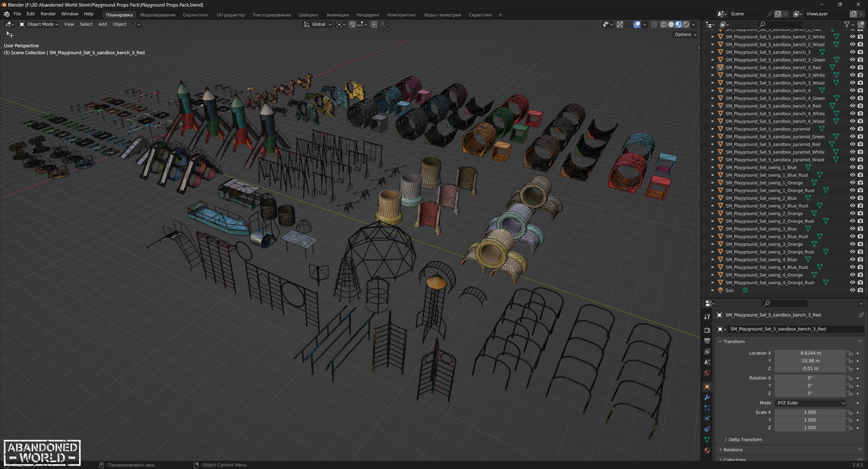Click the new collection icon in outliner
The image size is (868, 469).
click(861, 24)
